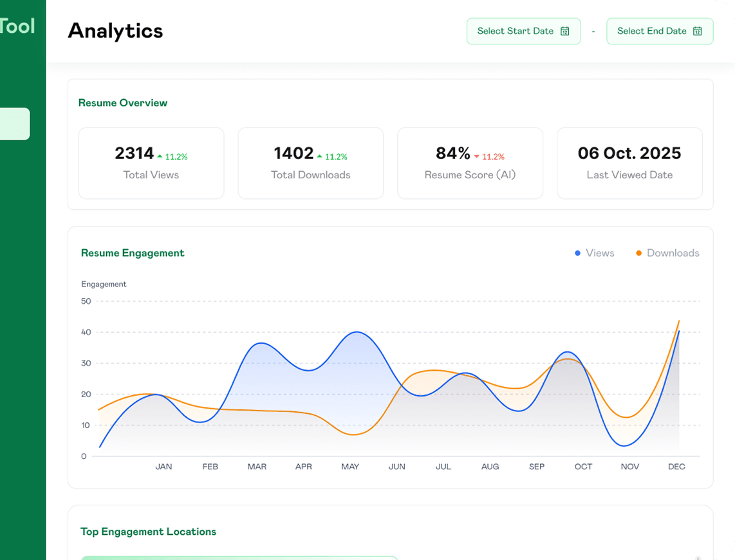Click the red 11.2% change value
Image resolution: width=735 pixels, height=560 pixels.
pos(493,156)
